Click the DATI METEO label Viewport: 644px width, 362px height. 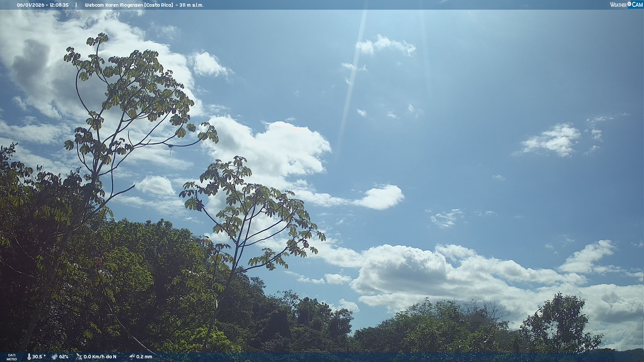coord(12,357)
